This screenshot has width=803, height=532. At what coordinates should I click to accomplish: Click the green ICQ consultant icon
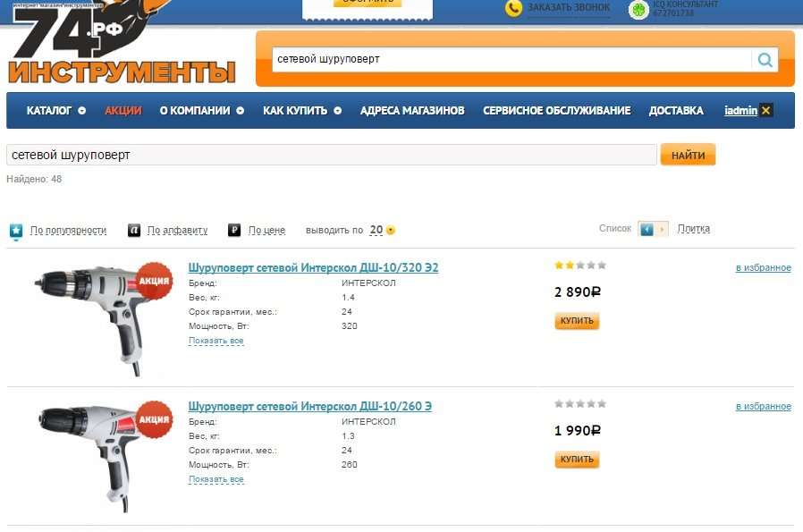(x=638, y=9)
